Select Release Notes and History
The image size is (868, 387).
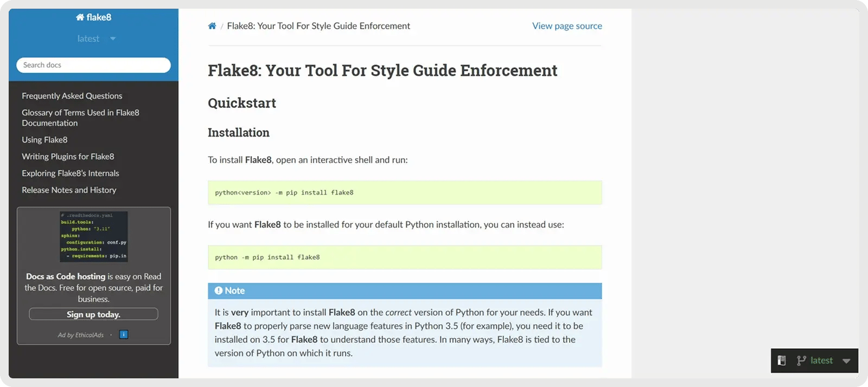pyautogui.click(x=69, y=190)
